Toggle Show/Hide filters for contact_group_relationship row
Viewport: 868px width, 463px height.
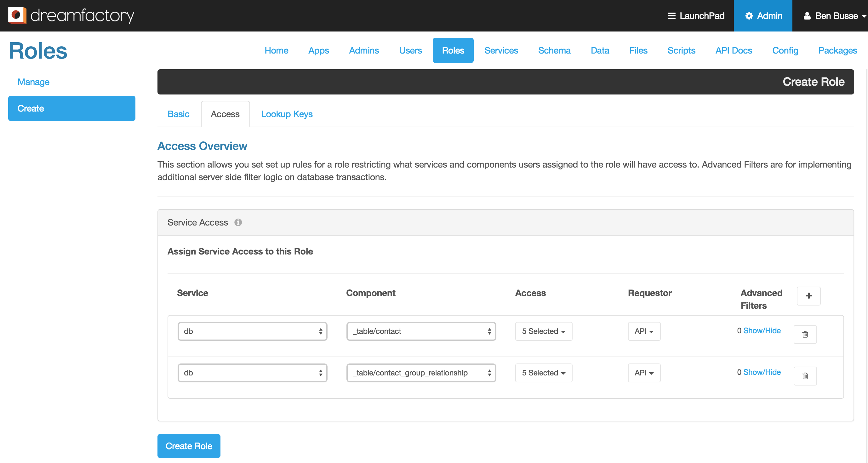(x=762, y=372)
